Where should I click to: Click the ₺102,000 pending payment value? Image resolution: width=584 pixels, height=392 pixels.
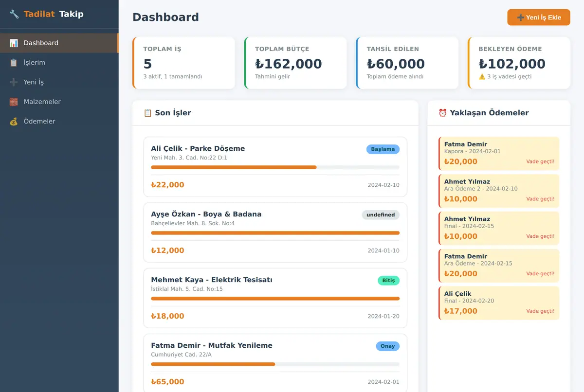coord(512,64)
